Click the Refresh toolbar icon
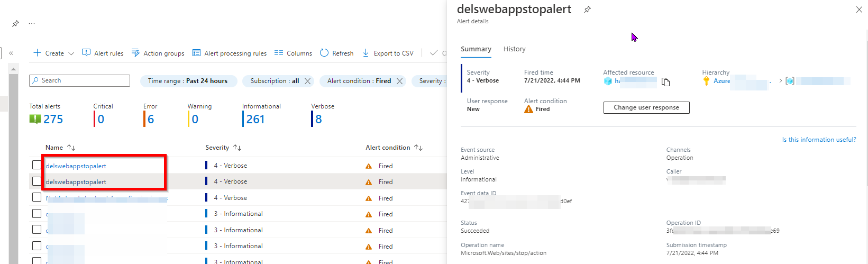The height and width of the screenshot is (264, 868). click(x=324, y=53)
